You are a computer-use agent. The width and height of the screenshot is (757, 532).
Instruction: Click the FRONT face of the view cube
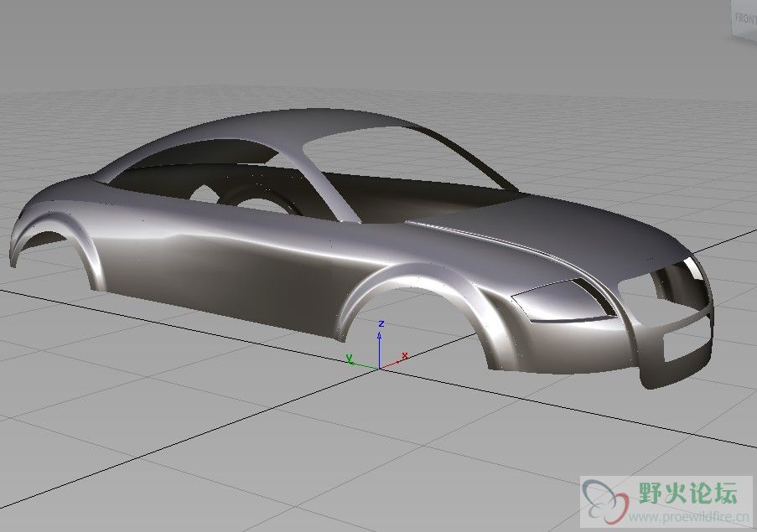(x=744, y=18)
